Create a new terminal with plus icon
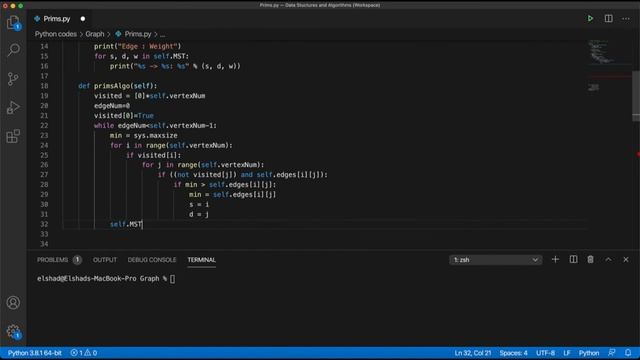640x360 pixels. pyautogui.click(x=555, y=260)
